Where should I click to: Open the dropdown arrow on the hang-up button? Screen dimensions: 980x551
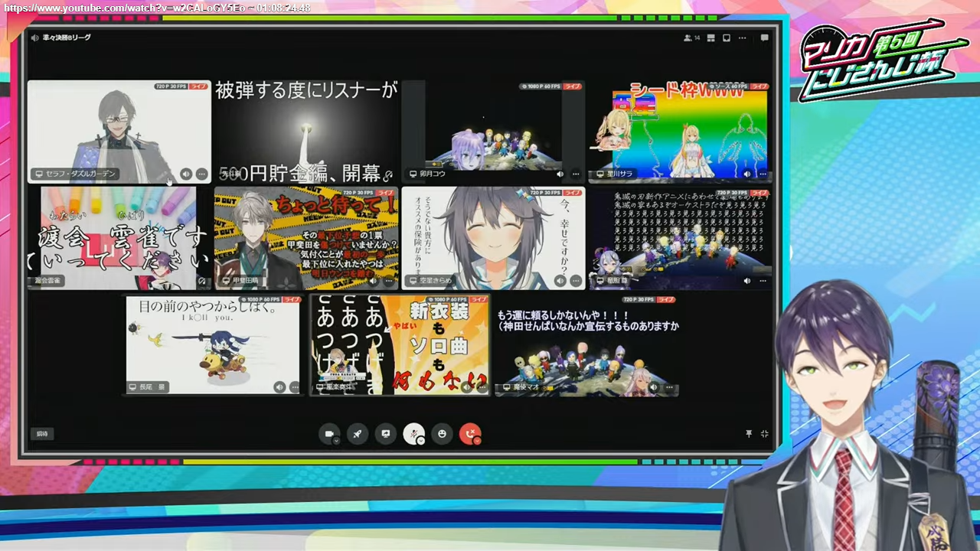477,441
